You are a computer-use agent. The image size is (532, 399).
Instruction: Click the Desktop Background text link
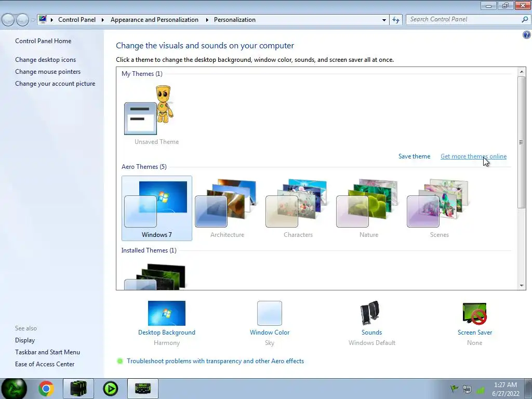[167, 332]
